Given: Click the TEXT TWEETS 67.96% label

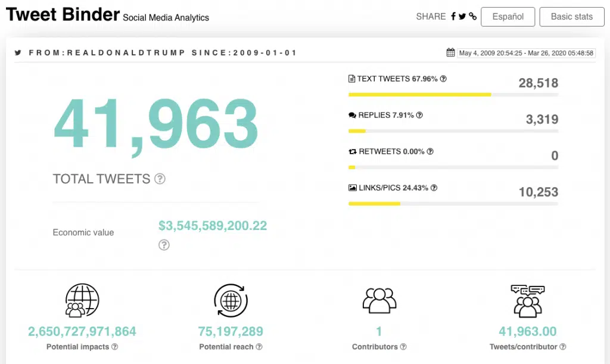Looking at the screenshot, I should coord(397,79).
